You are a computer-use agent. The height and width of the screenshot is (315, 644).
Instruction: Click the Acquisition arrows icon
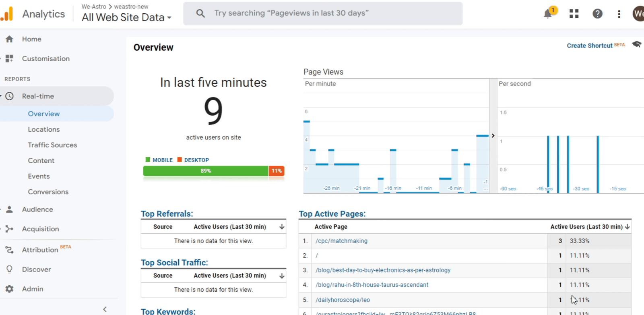tap(9, 229)
